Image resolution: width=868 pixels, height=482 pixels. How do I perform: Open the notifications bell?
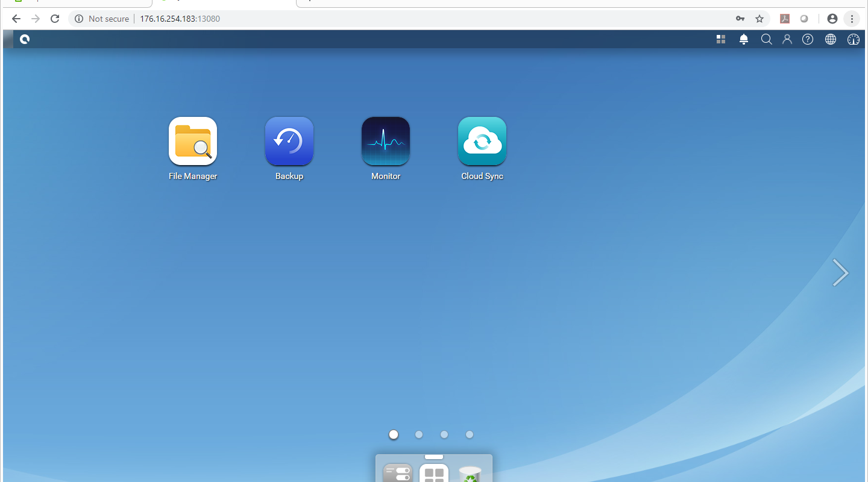(x=744, y=39)
